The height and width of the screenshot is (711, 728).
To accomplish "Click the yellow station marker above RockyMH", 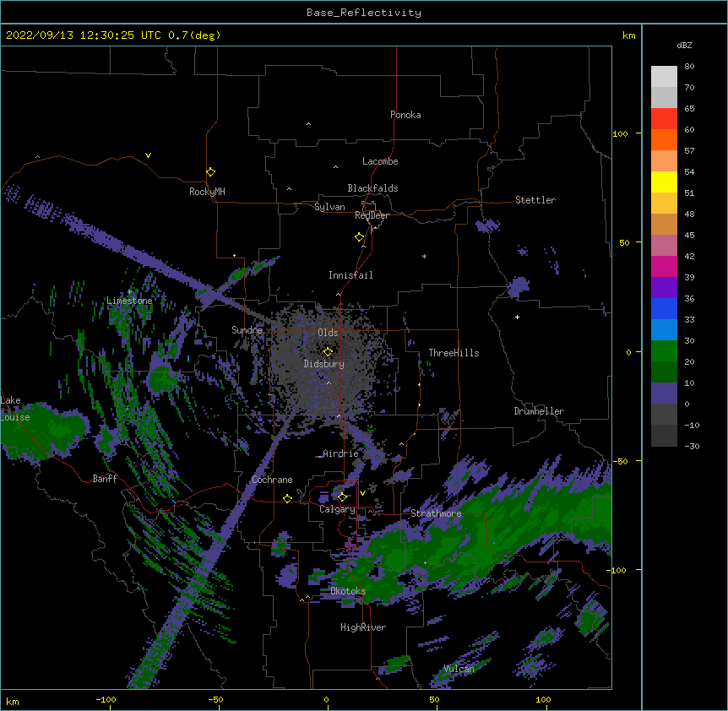I will point(210,172).
